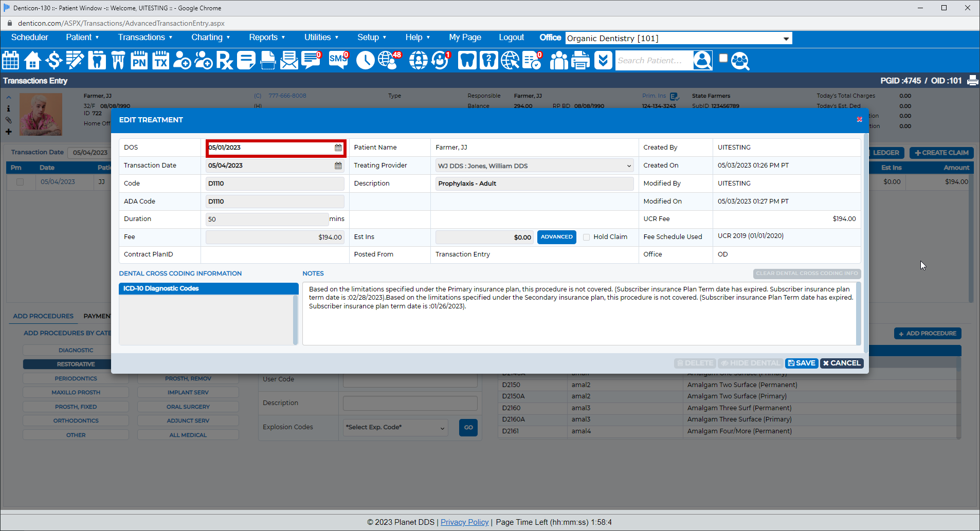
Task: Close the Edit Treatment dialog
Action: coord(859,120)
